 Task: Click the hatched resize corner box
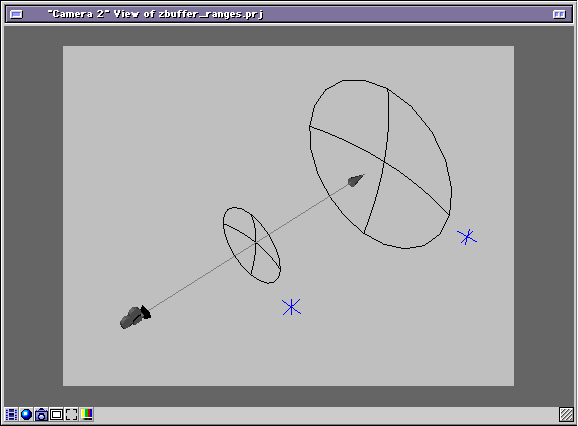566,414
